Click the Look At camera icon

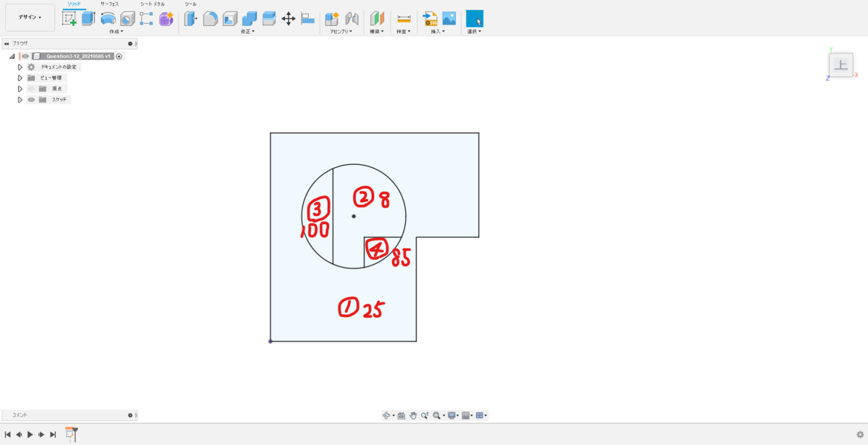click(x=401, y=415)
